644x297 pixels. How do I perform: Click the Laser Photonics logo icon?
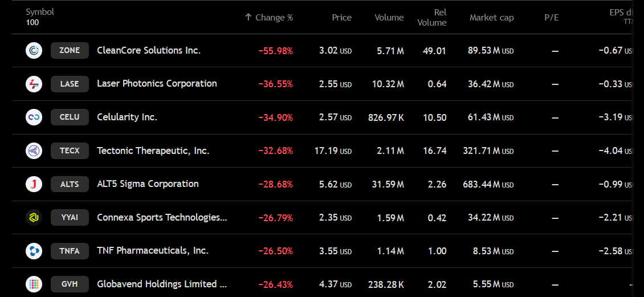pos(34,84)
